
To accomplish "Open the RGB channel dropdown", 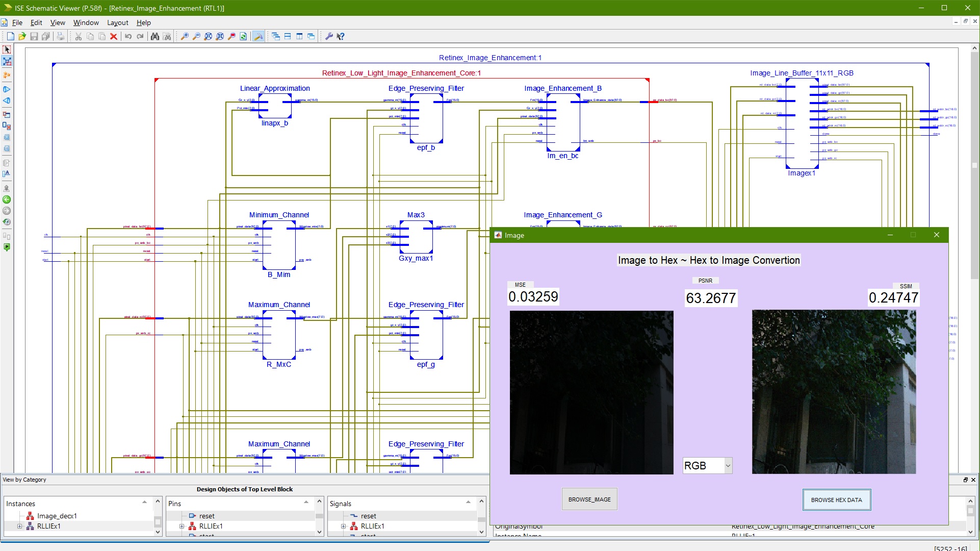I will coord(707,465).
